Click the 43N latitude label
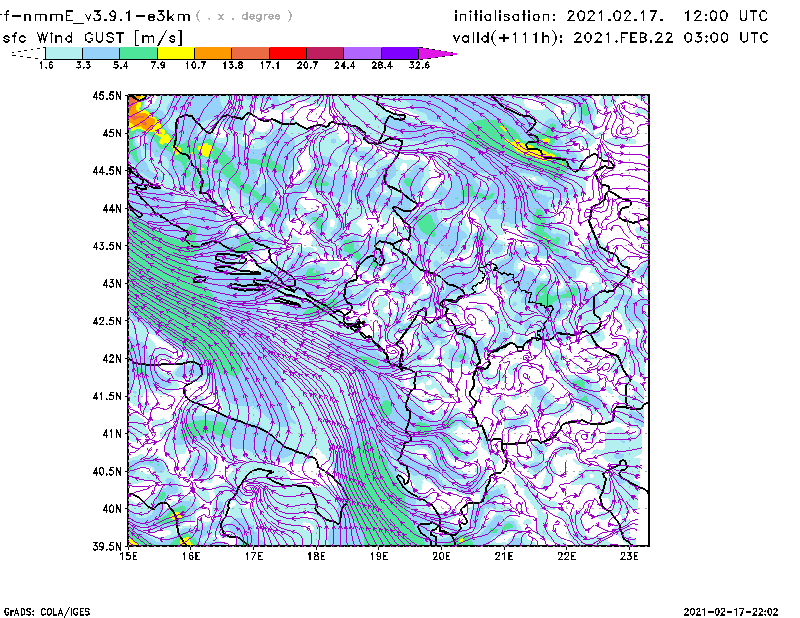This screenshot has width=800, height=618. [x=112, y=283]
